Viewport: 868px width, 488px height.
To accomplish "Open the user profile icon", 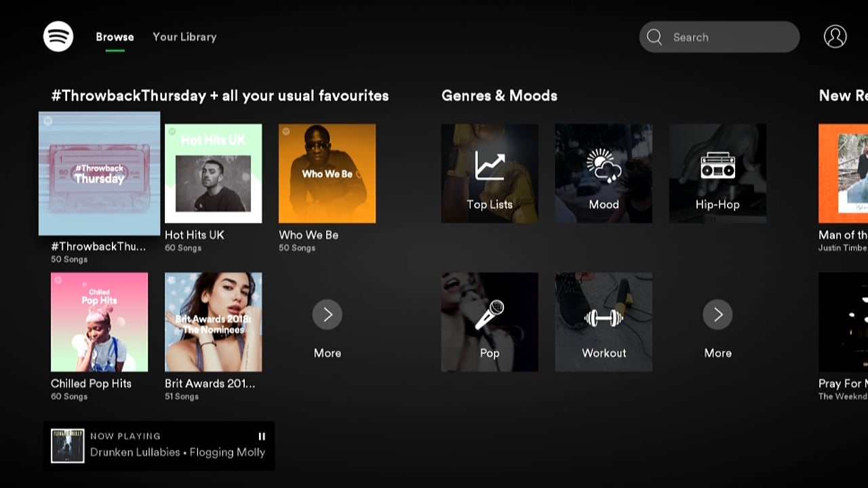I will coord(835,37).
